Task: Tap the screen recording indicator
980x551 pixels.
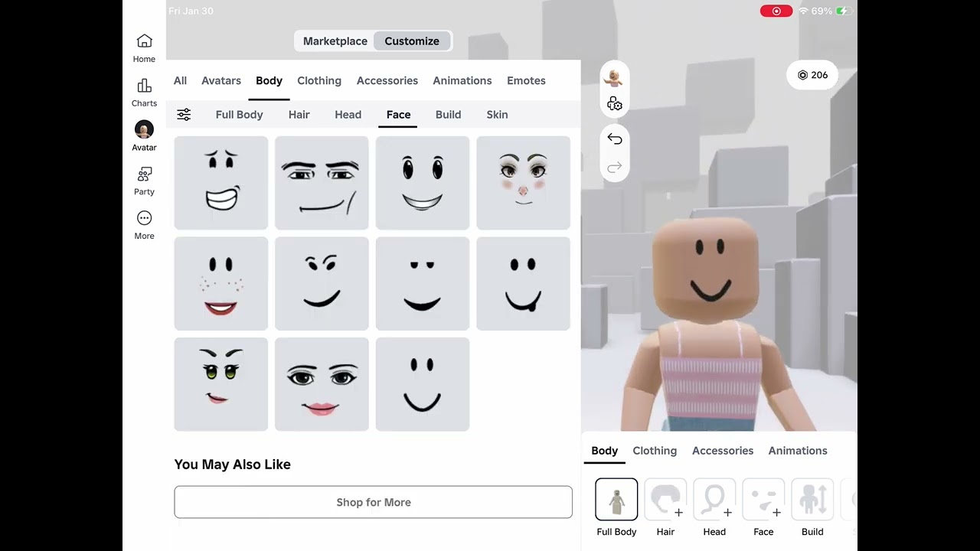Action: click(x=776, y=11)
